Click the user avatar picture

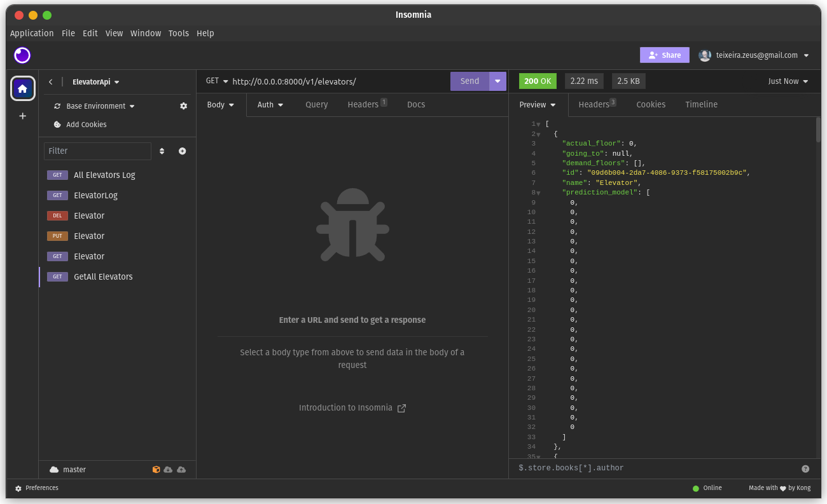click(x=705, y=55)
